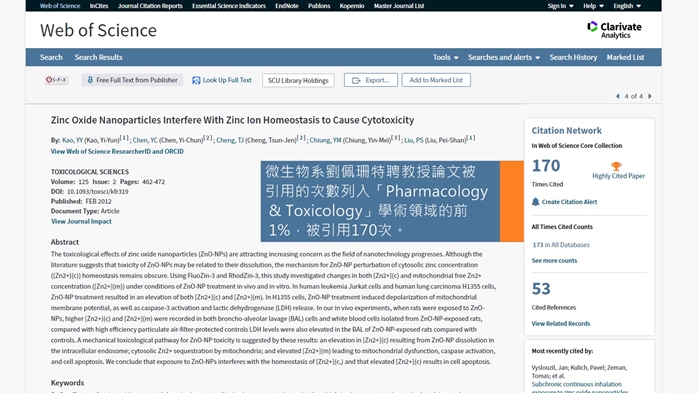Click View Related Records
Viewport: 699px width, 393px height.
coord(561,323)
